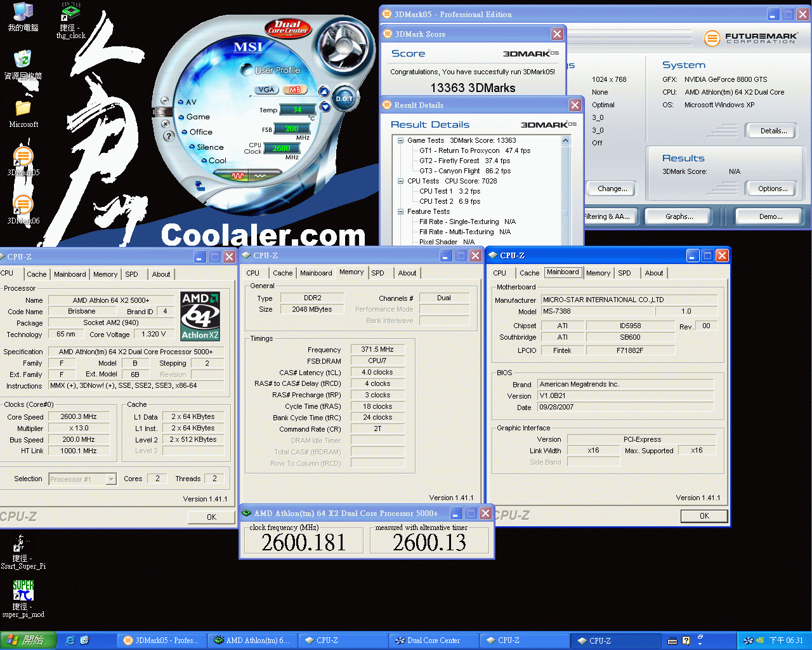The height and width of the screenshot is (650, 812).
Task: Click the question-mark help icon in the system tray
Action: 686,640
